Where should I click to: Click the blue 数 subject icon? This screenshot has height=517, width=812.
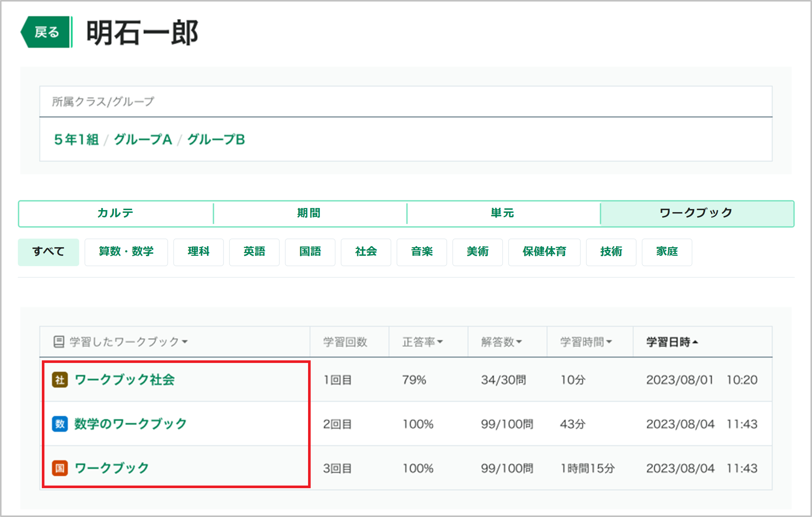coord(60,424)
